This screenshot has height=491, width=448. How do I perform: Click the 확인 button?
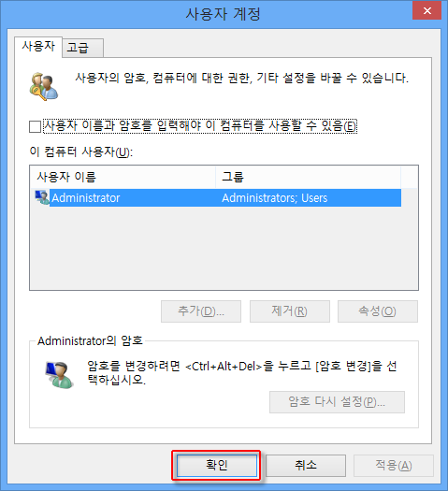pyautogui.click(x=217, y=465)
